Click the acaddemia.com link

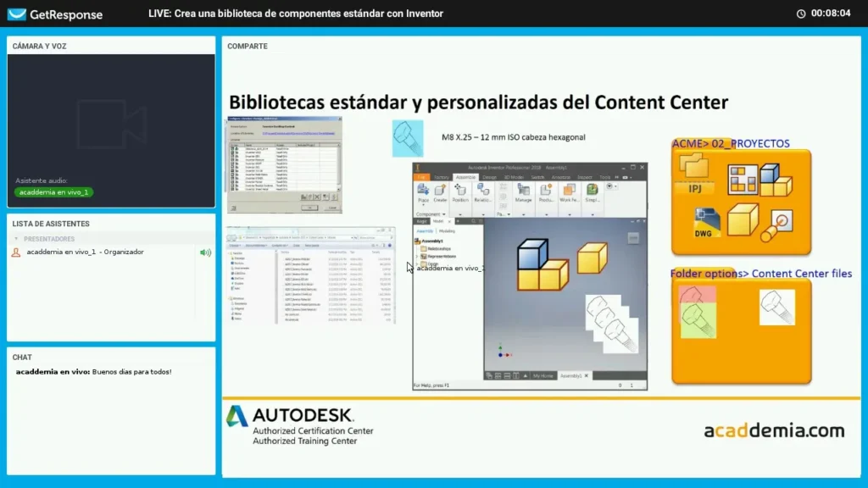coord(773,430)
